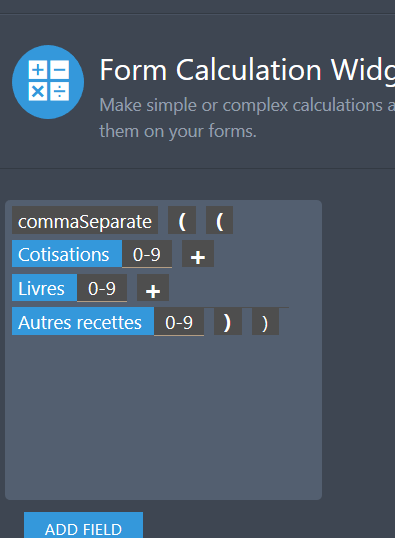Click the division symbol in calculator icon

pos(60,92)
